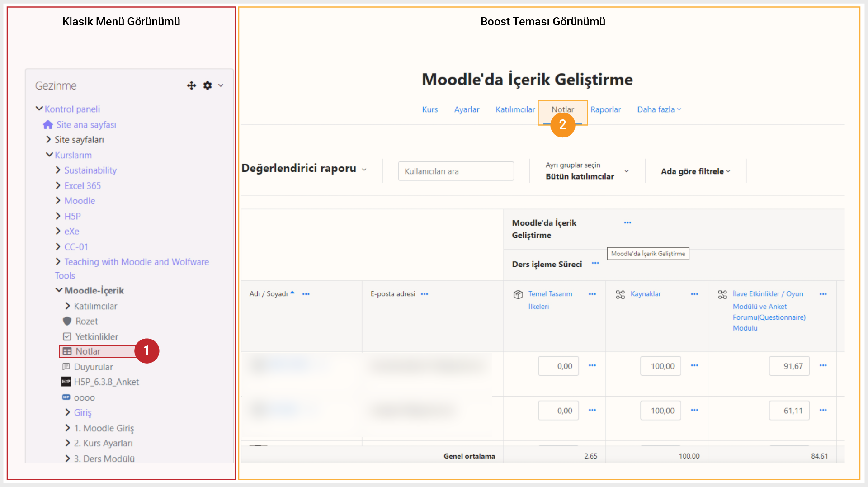Collapse the Kontrol paneli tree node
Screen dimensions: 868x487
click(39, 109)
